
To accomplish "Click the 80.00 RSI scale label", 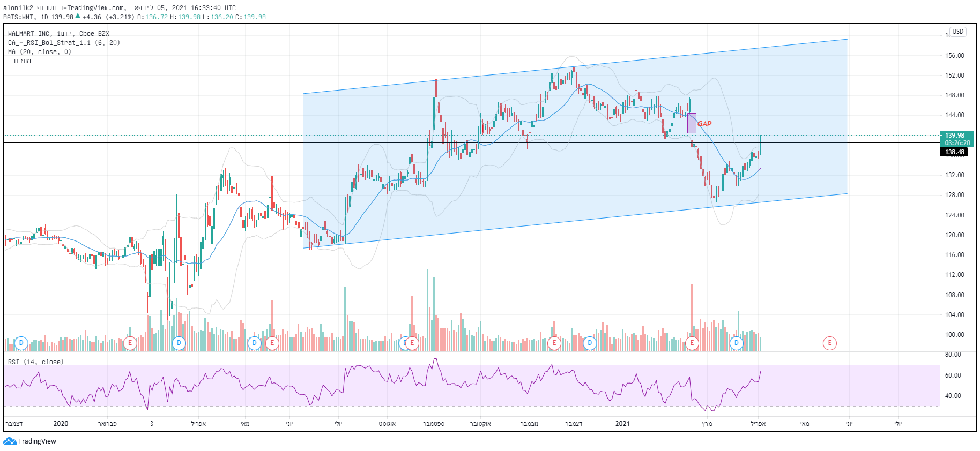I will point(953,355).
